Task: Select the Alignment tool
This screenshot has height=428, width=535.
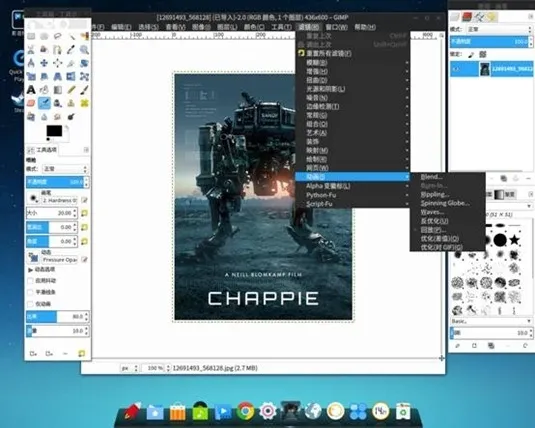Action: (x=57, y=63)
